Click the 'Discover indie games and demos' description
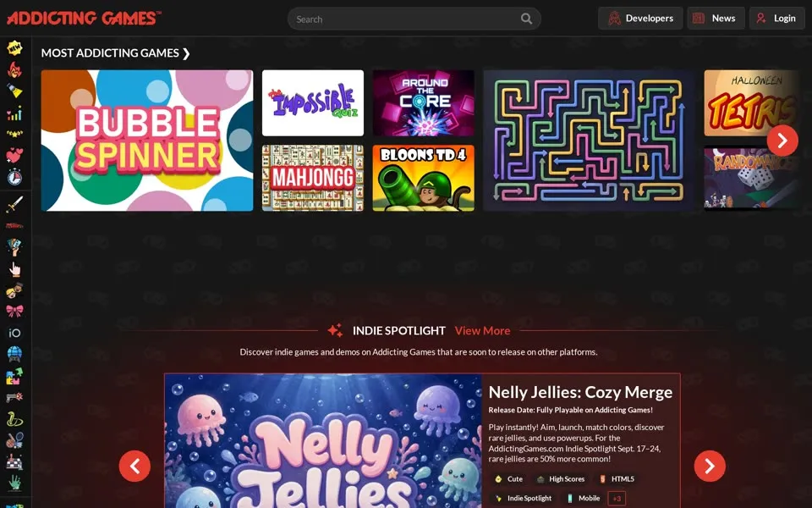The width and height of the screenshot is (812, 508). [x=419, y=352]
